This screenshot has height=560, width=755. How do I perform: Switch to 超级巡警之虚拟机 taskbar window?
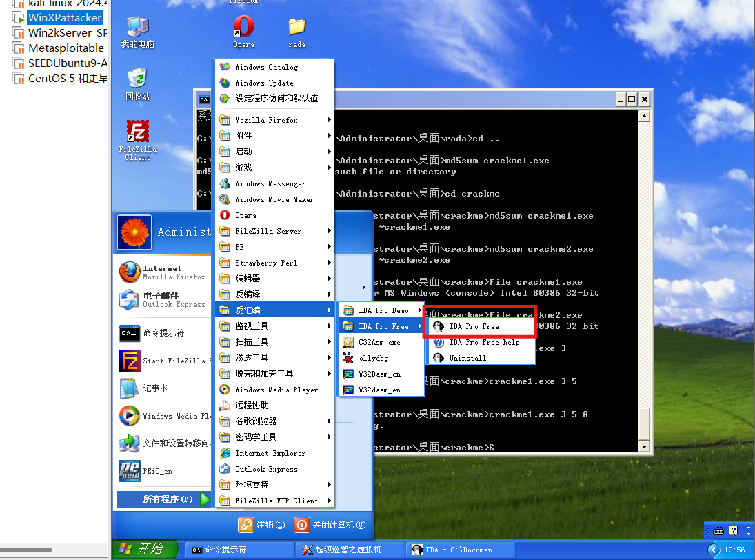pos(350,550)
